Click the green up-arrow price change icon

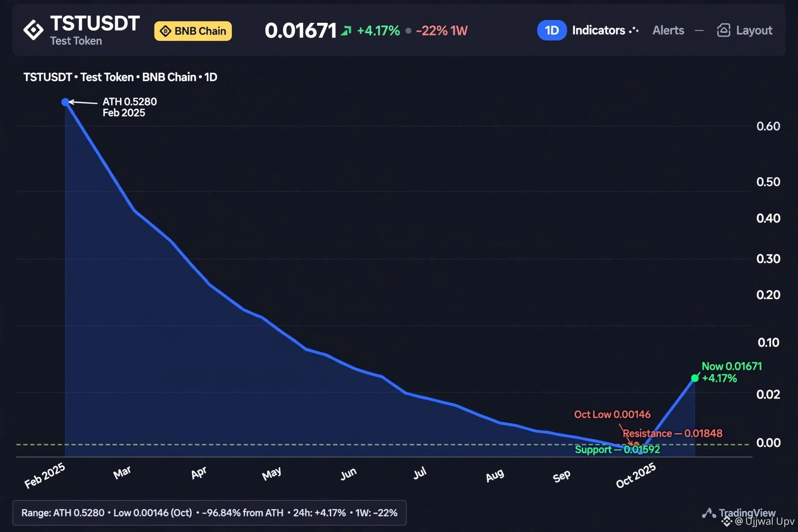pyautogui.click(x=346, y=31)
